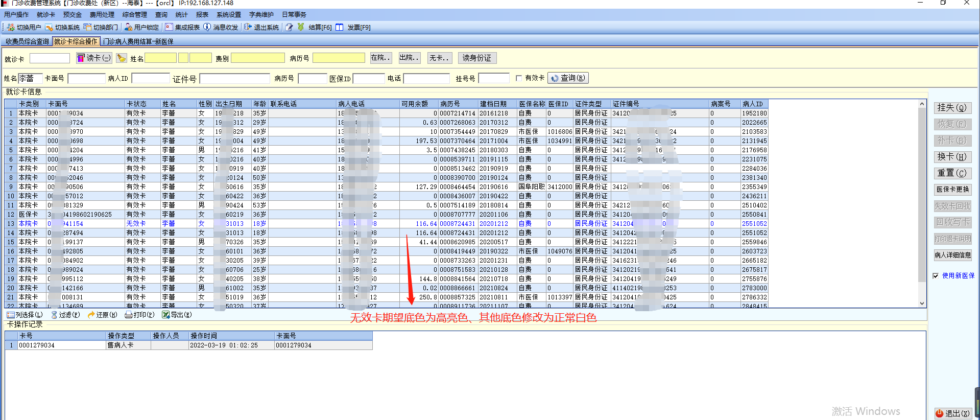
Task: Click the grid's vertical scrollbar down arrow
Action: click(922, 303)
